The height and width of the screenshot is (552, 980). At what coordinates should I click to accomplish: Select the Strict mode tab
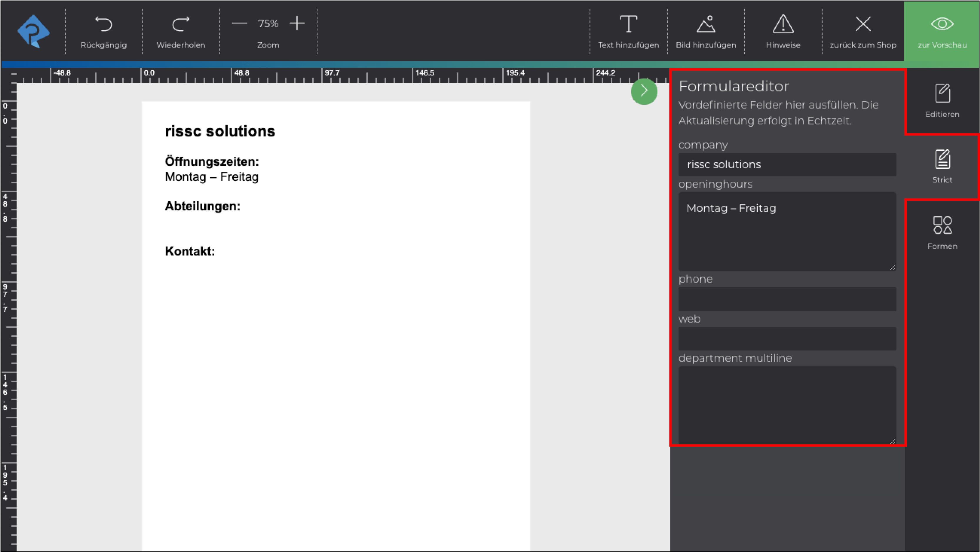[x=942, y=166]
